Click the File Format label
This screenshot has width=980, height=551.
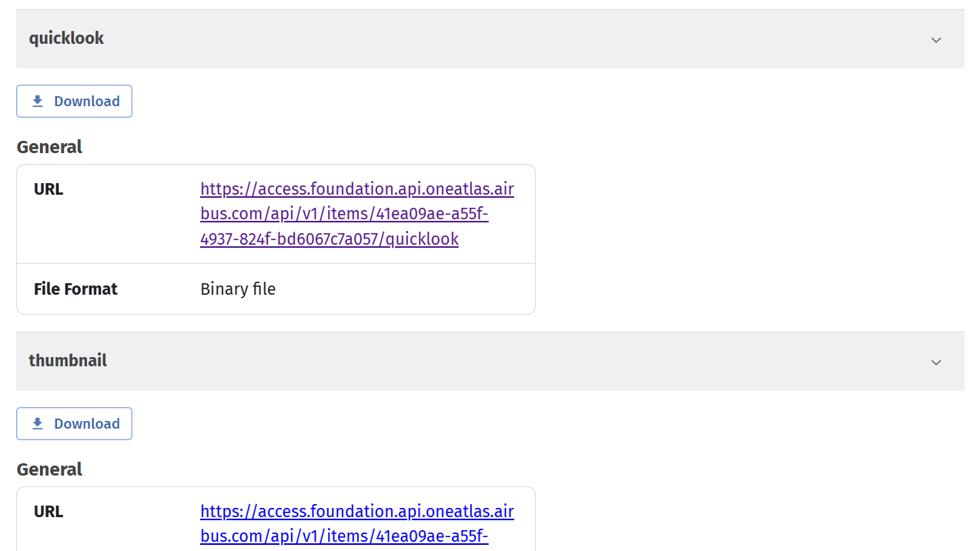[x=75, y=289]
